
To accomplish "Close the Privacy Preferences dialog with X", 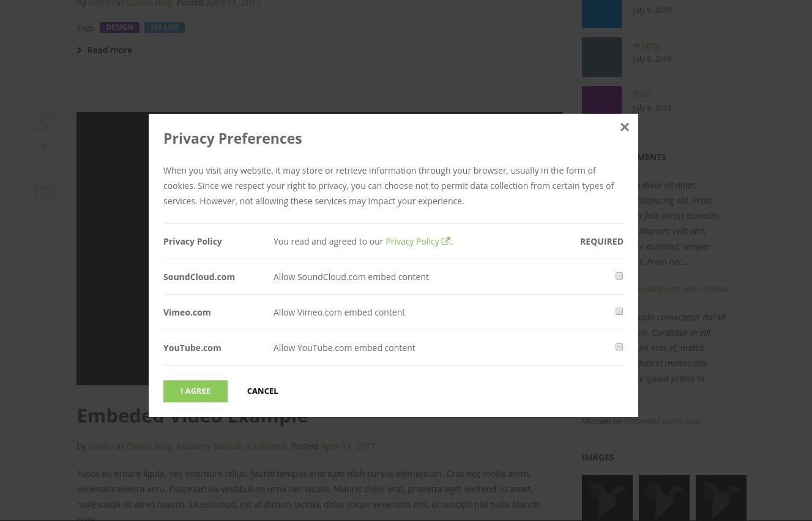I will (x=624, y=127).
